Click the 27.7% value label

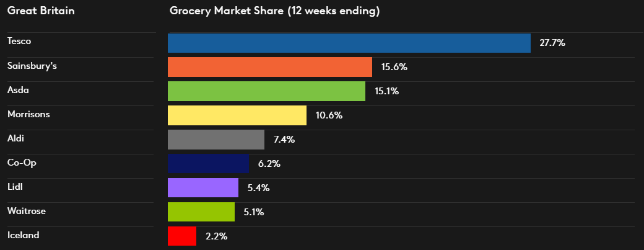pyautogui.click(x=552, y=43)
